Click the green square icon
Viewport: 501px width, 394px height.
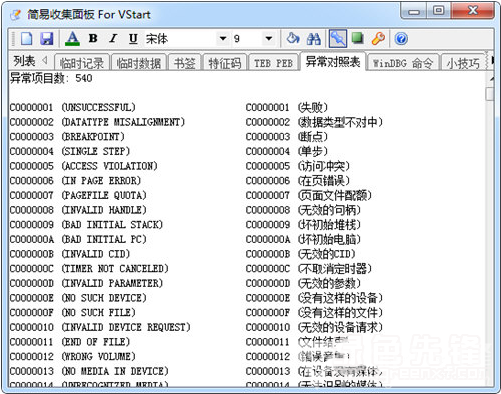click(x=358, y=38)
